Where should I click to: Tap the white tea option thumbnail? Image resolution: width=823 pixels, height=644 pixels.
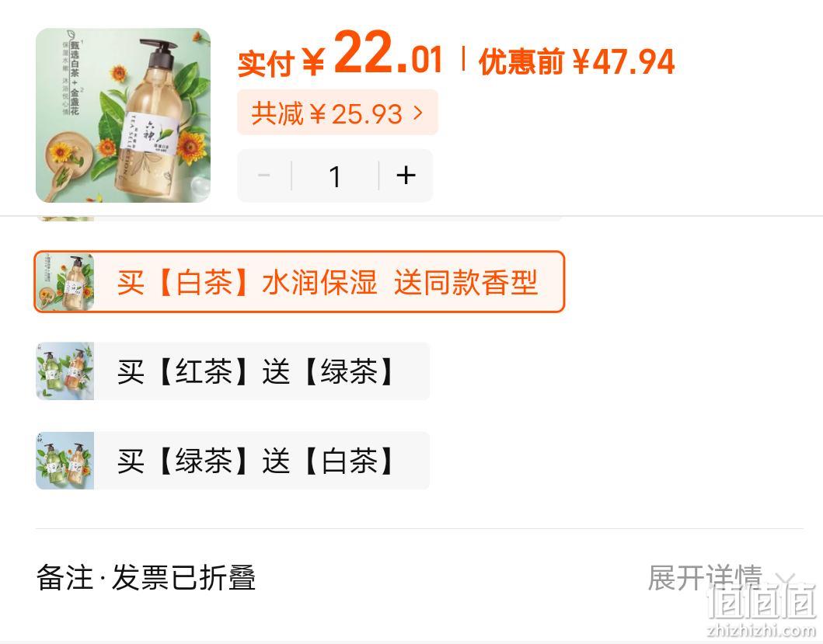[65, 282]
